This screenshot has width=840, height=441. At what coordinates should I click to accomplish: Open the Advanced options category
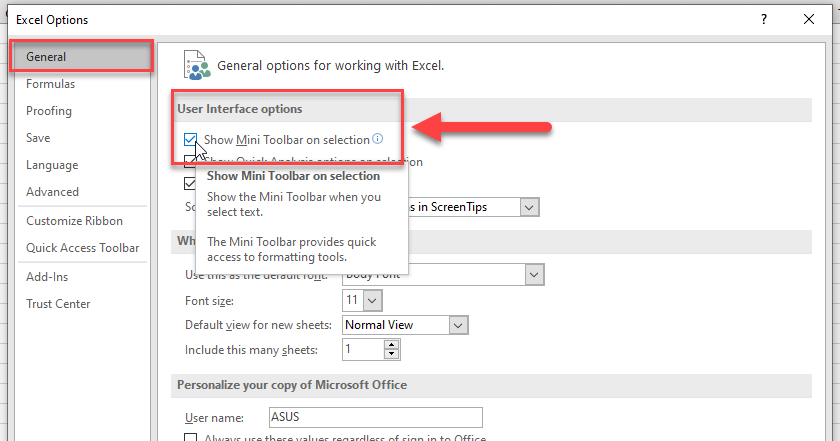pos(52,192)
